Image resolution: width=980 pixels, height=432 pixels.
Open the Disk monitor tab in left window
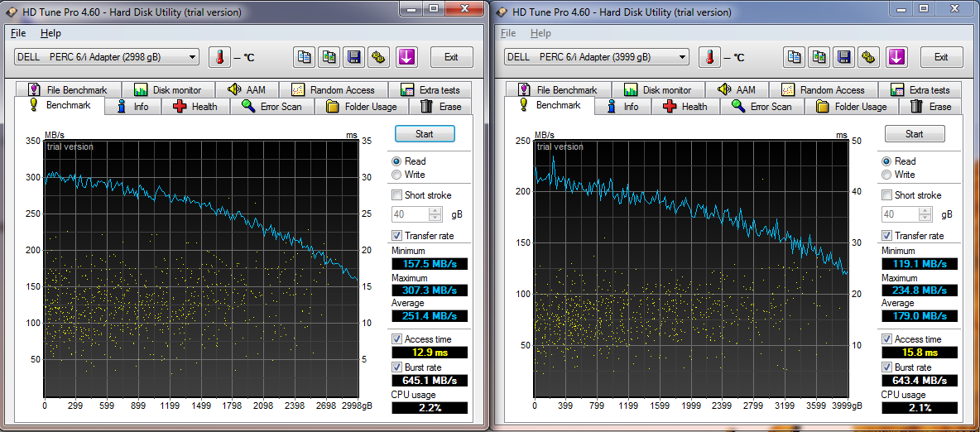[168, 90]
